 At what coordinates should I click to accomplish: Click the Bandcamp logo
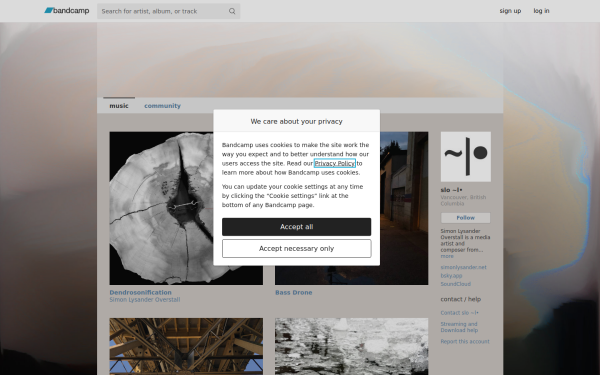(x=67, y=11)
